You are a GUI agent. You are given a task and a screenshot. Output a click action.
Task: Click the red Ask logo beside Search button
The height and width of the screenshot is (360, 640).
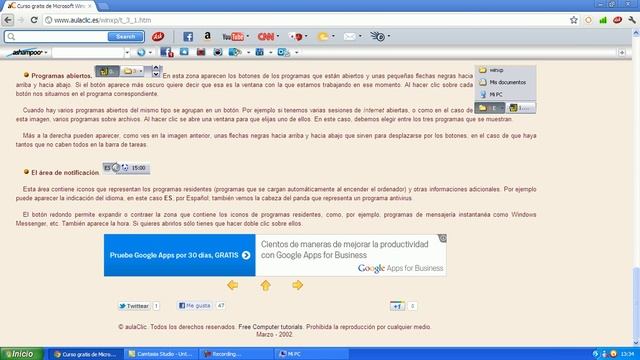(158, 37)
